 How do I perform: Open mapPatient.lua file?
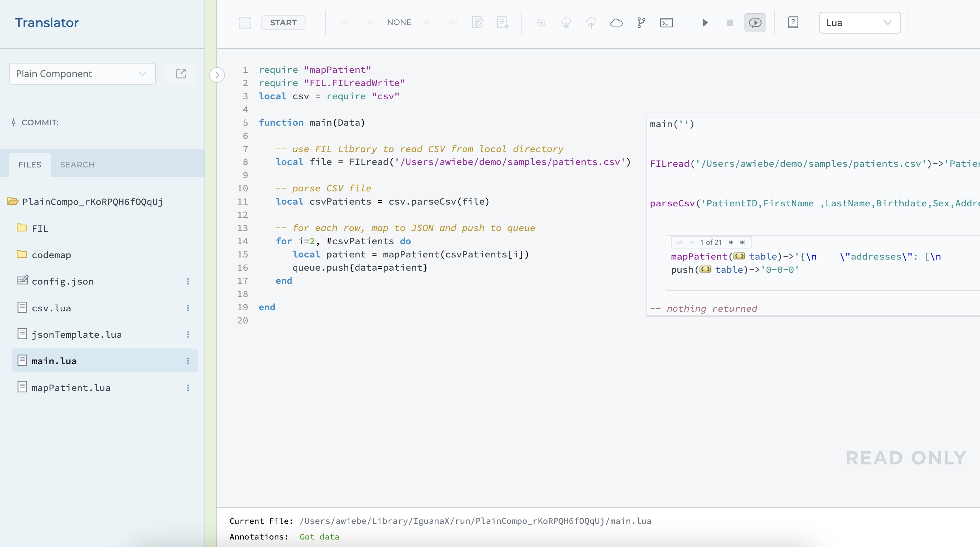(x=71, y=387)
